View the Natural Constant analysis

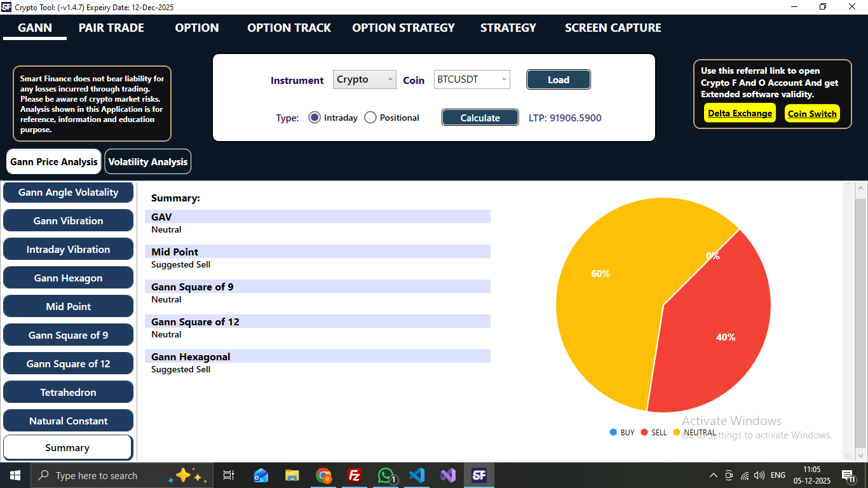click(x=68, y=420)
